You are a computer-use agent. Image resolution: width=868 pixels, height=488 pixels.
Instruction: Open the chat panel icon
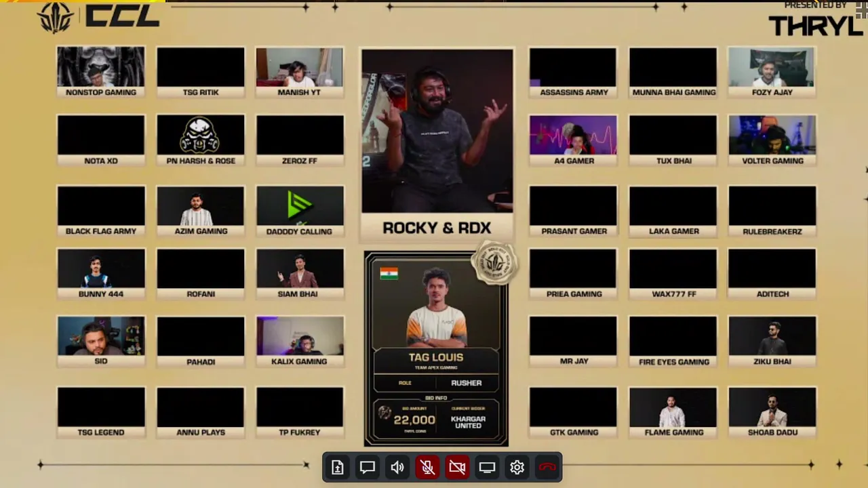368,467
